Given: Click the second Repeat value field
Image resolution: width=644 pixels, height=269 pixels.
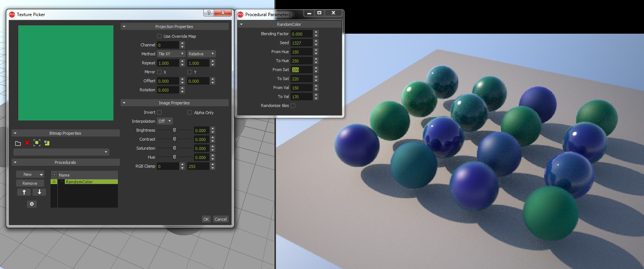Looking at the screenshot, I should coord(198,63).
